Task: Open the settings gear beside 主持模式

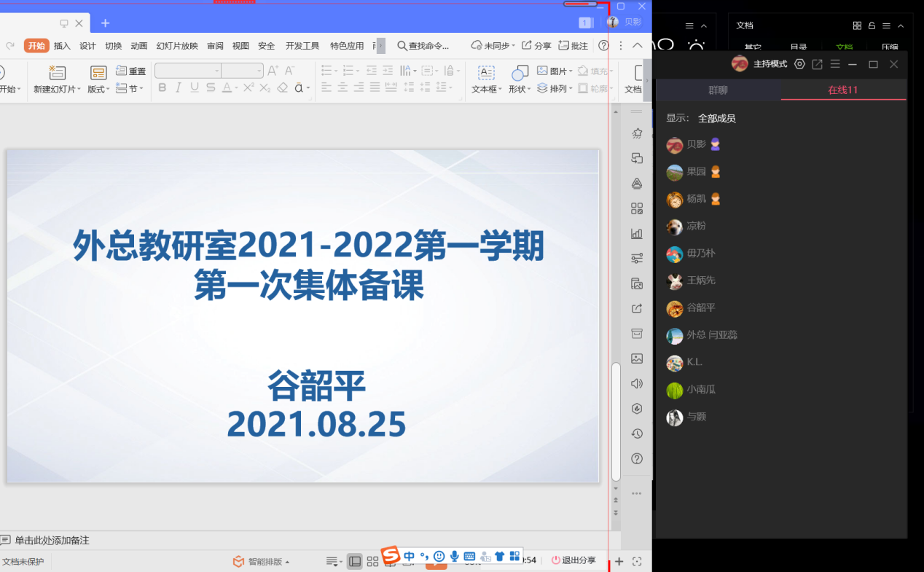Action: click(799, 64)
